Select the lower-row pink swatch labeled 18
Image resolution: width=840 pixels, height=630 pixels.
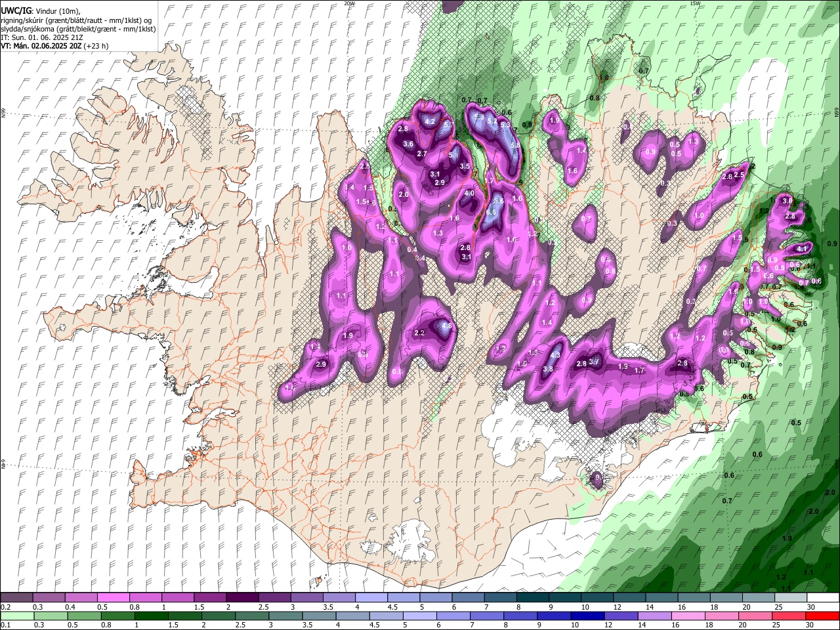click(721, 616)
